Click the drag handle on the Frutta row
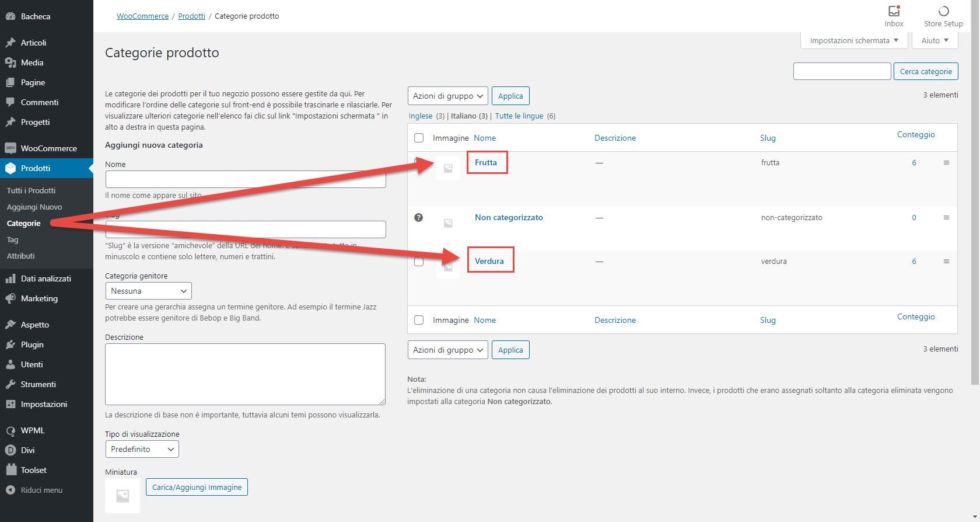The image size is (980, 522). point(946,163)
